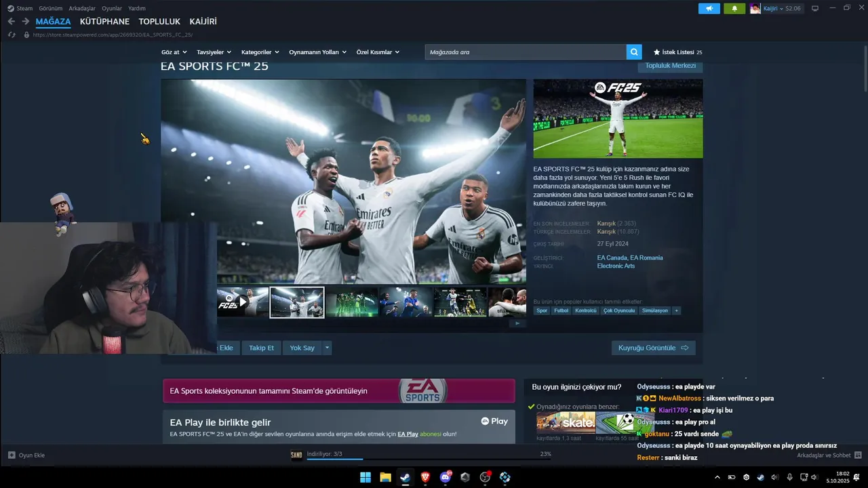
Task: Expand the Göz at dropdown
Action: pyautogui.click(x=174, y=52)
